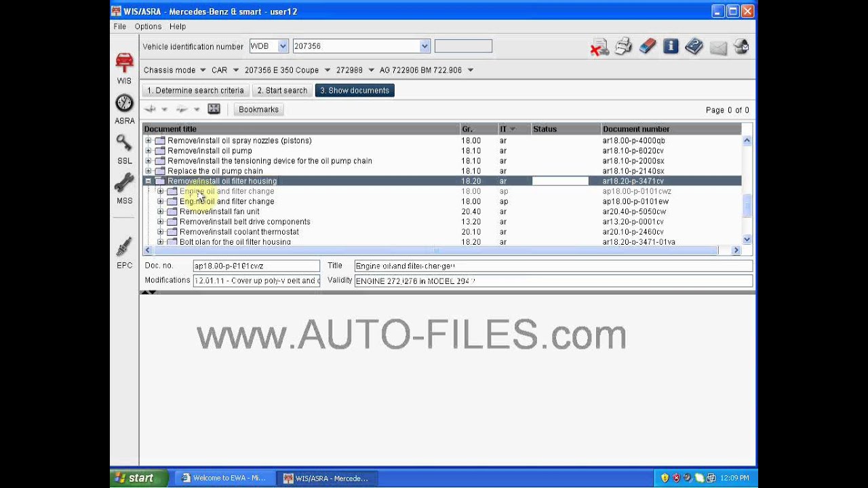868x488 pixels.
Task: Open the ASRA module in sidebar
Action: [x=124, y=108]
